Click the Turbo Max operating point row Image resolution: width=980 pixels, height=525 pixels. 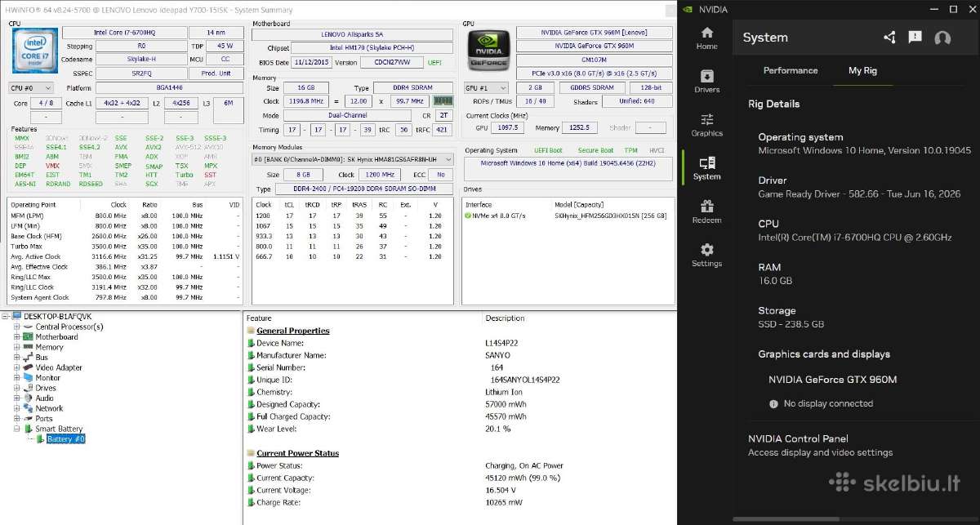click(125, 246)
